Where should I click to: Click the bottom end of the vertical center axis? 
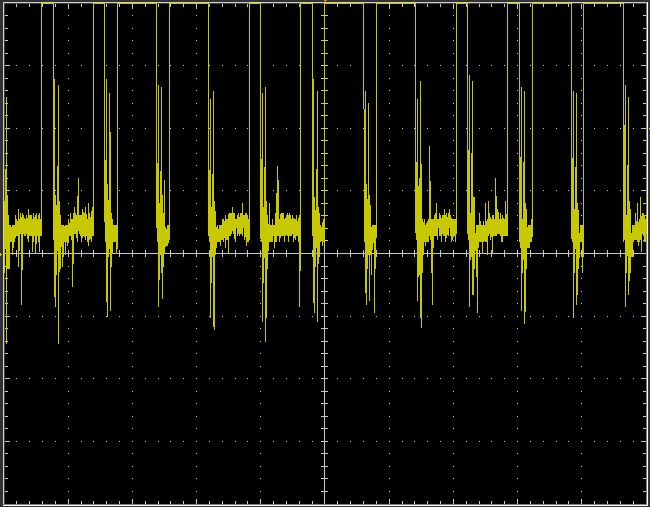click(x=325, y=498)
